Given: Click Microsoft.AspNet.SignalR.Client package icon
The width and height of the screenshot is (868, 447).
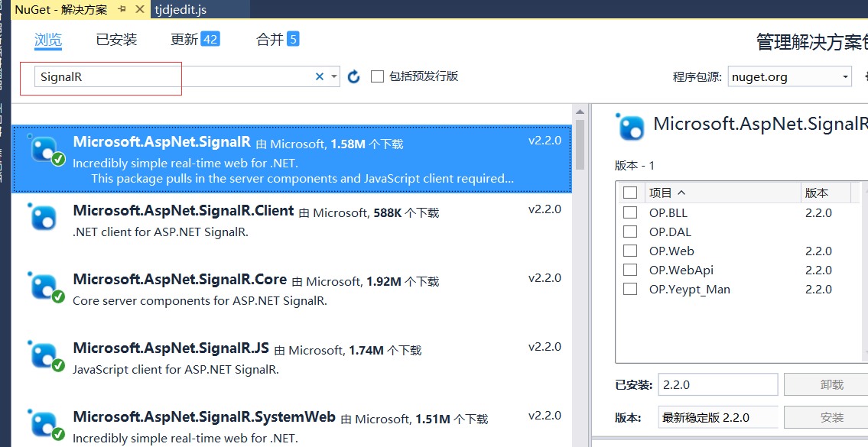Looking at the screenshot, I should (x=43, y=217).
